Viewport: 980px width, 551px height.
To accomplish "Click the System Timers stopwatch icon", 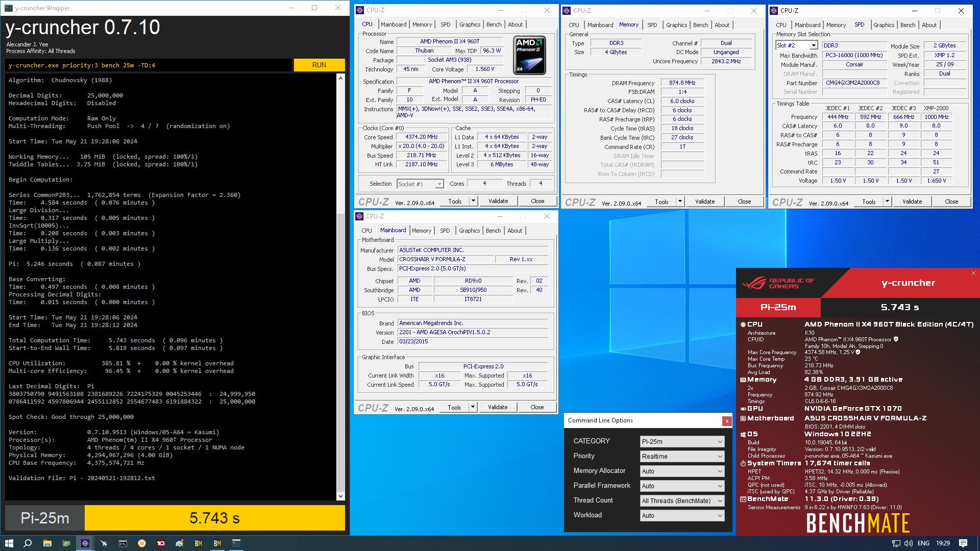I will (x=743, y=463).
